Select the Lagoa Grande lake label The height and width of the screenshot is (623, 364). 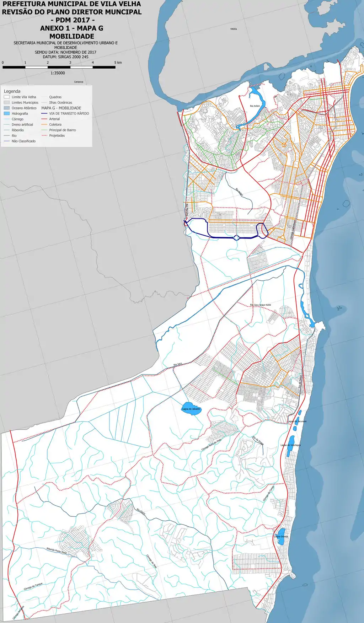[x=281, y=537]
